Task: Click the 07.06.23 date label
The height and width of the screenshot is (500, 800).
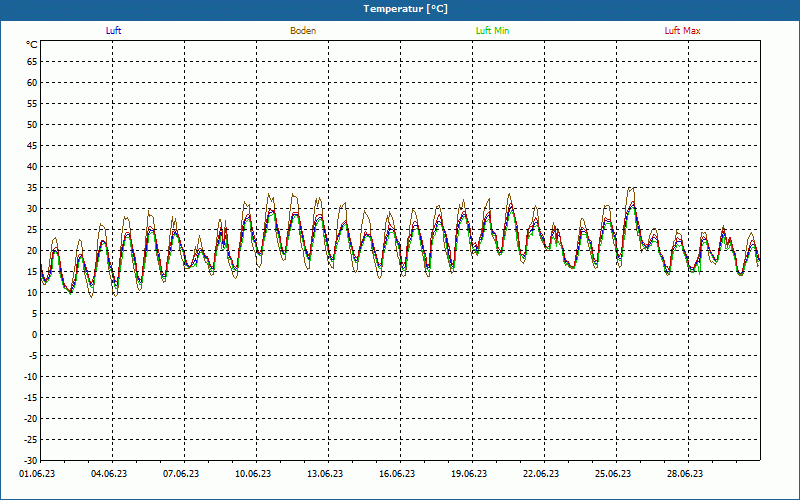Action: click(x=181, y=474)
